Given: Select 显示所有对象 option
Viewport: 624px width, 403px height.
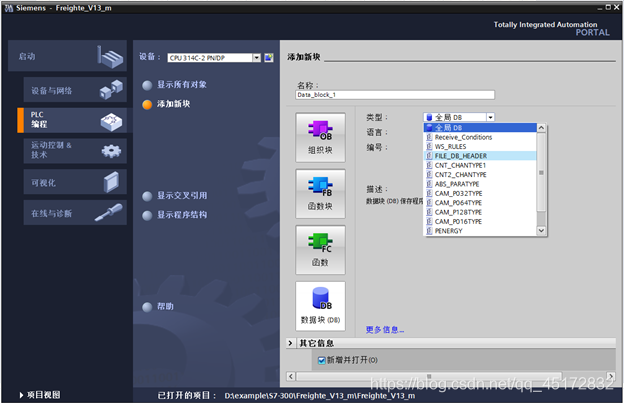Looking at the screenshot, I should [175, 85].
